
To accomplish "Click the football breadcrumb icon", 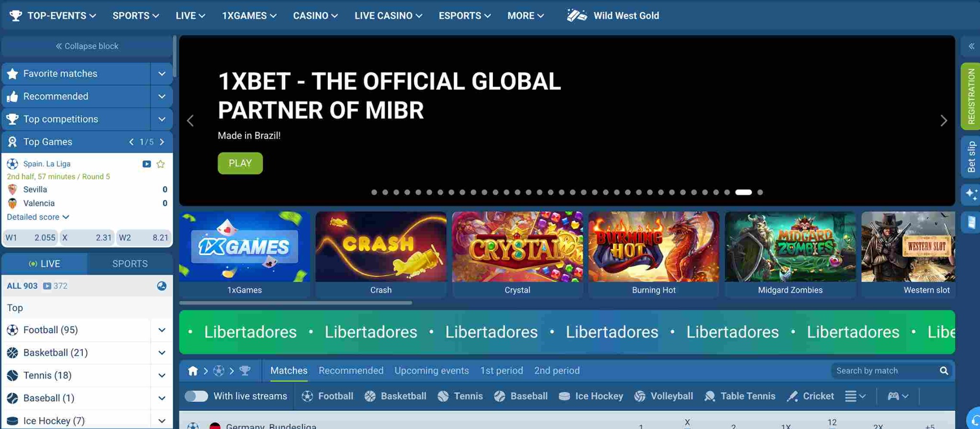I will click(219, 371).
